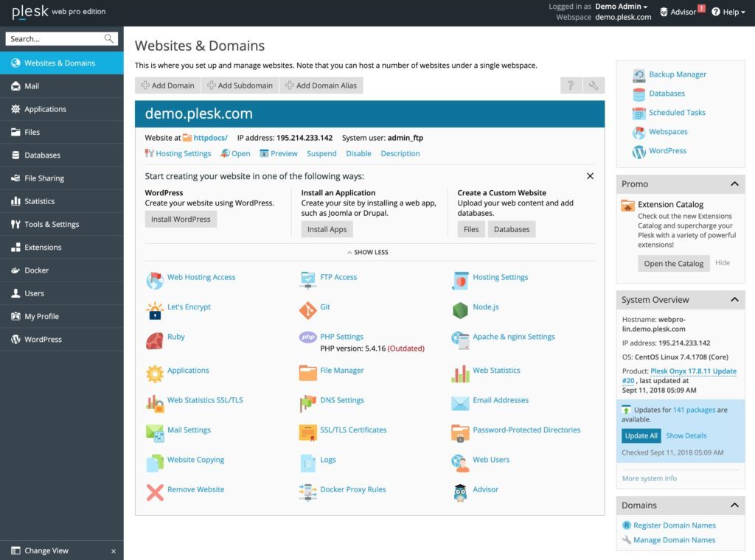Click SHOW LESS to collapse tools

(368, 252)
